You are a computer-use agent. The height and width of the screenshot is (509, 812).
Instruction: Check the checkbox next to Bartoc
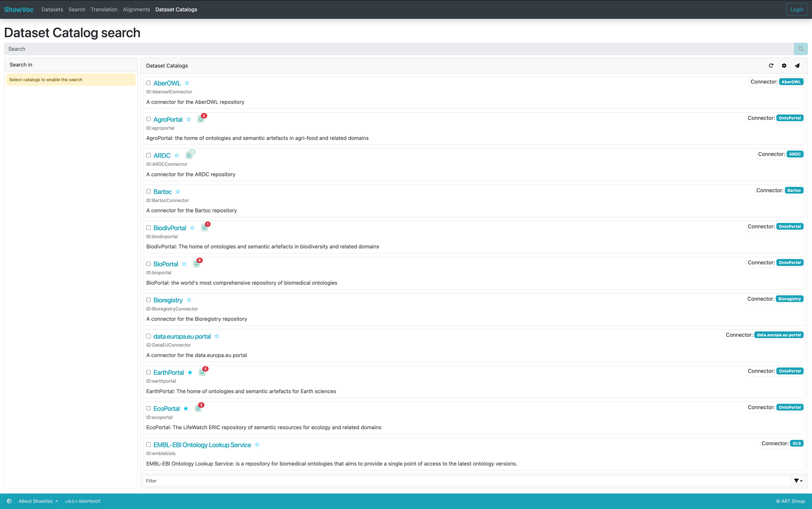coord(148,191)
